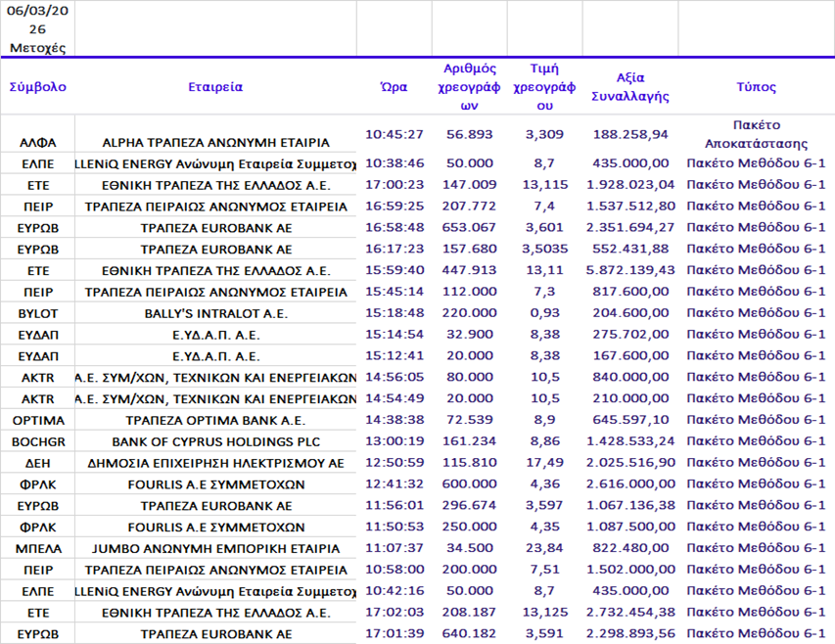The image size is (835, 644).
Task: Select the BOCHGR symbol cell
Action: click(37, 441)
